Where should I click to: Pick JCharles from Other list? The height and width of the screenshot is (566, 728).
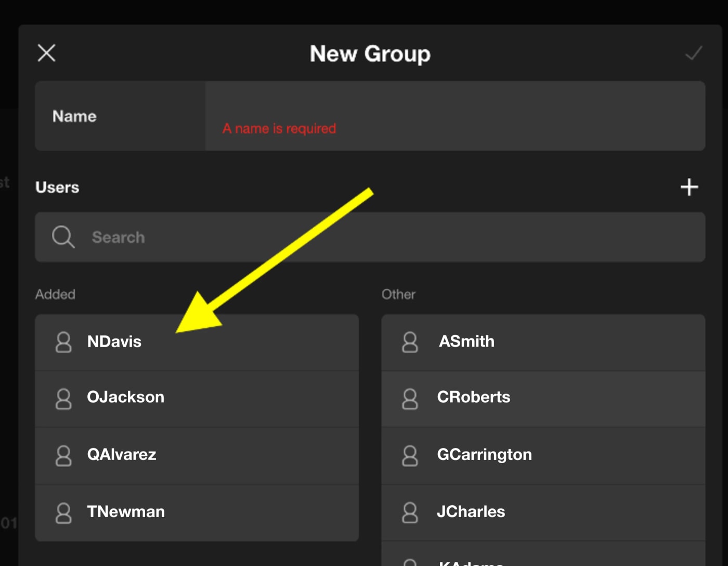pos(543,512)
